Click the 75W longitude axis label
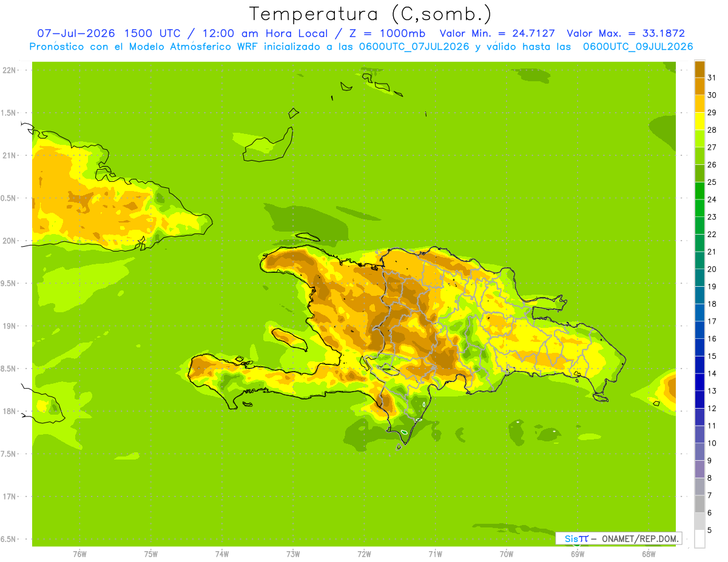The image size is (728, 562). (151, 554)
